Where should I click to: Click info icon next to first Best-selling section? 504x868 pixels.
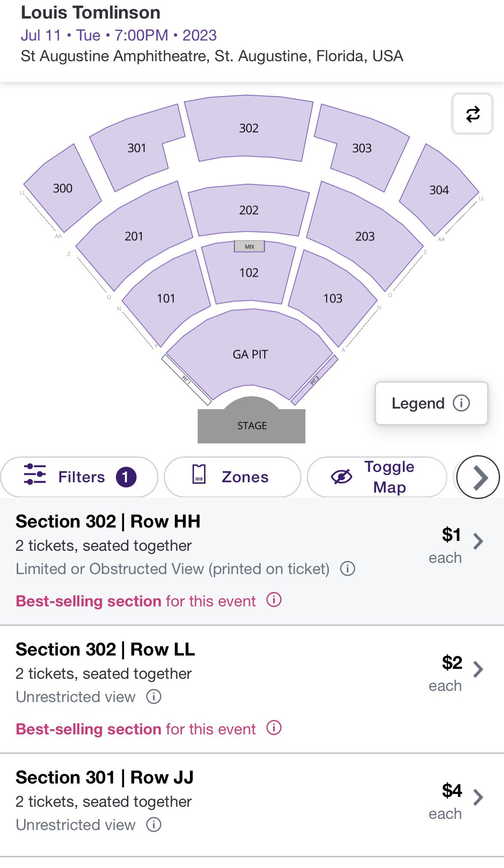point(274,599)
